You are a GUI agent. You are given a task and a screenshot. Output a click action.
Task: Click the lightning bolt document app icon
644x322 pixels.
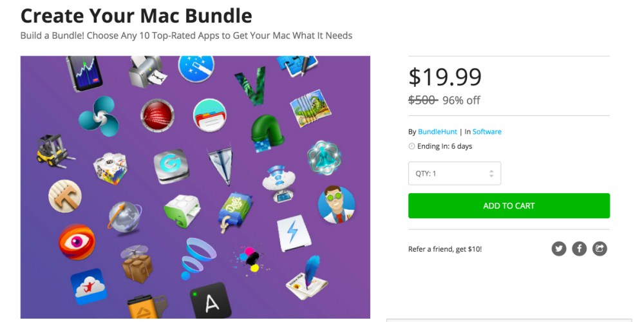[x=294, y=232]
